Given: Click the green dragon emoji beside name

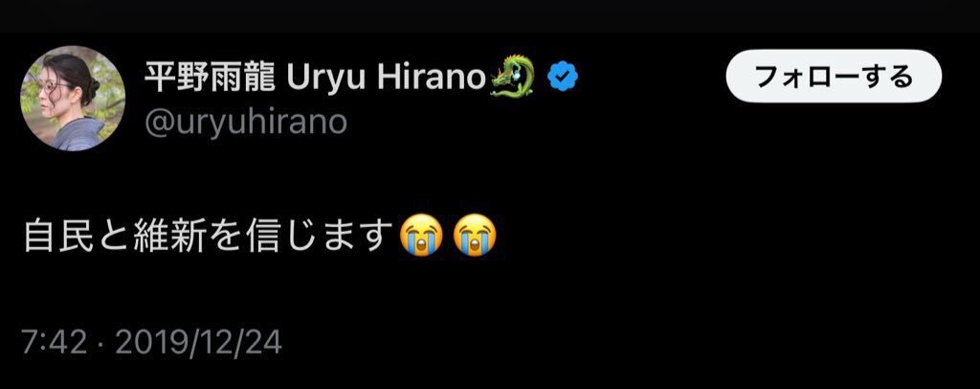Looking at the screenshot, I should (x=513, y=77).
